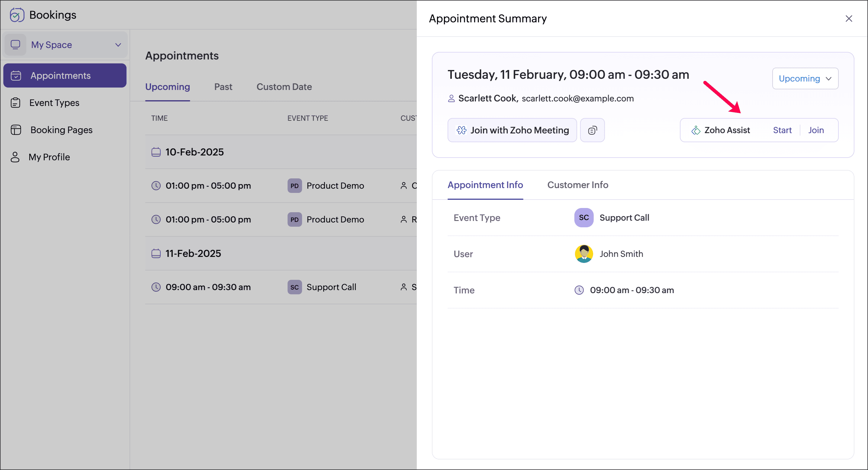Click the calendar icon beside 11-Feb-2025
868x470 pixels.
(x=156, y=253)
